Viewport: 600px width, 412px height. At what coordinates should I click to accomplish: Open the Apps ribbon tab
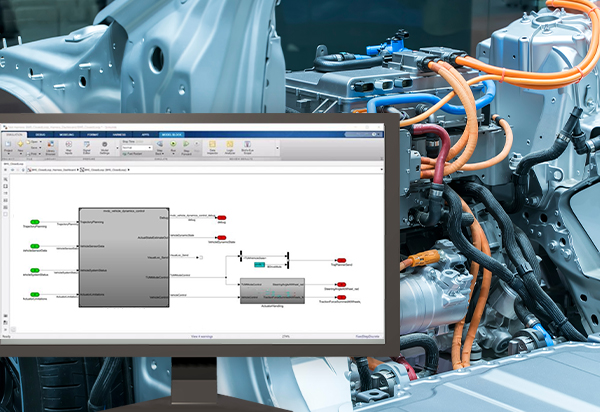(x=142, y=133)
